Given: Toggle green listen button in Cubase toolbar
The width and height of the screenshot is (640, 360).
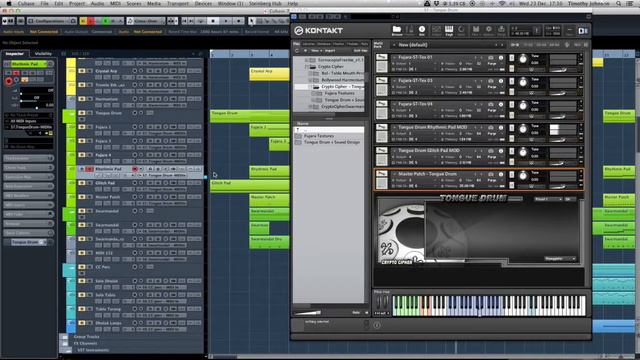Looking at the screenshot, I should tap(106, 20).
